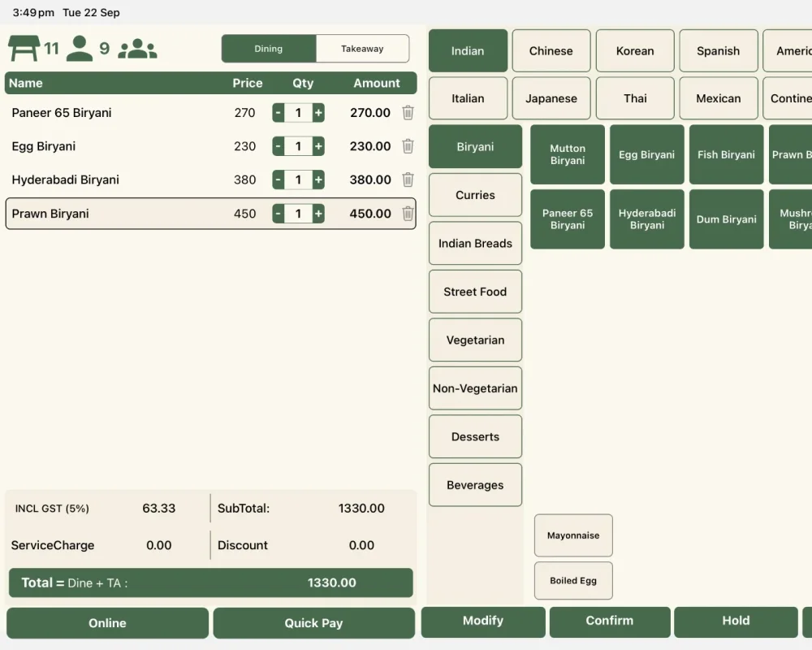The image size is (812, 650).
Task: Add Paneer 65 Biryani from menu grid
Action: 568,219
